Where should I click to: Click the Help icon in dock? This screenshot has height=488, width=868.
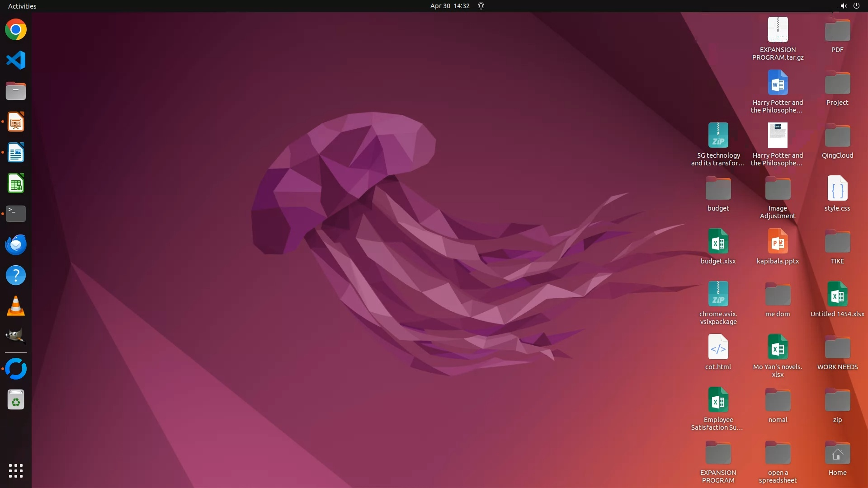16,275
